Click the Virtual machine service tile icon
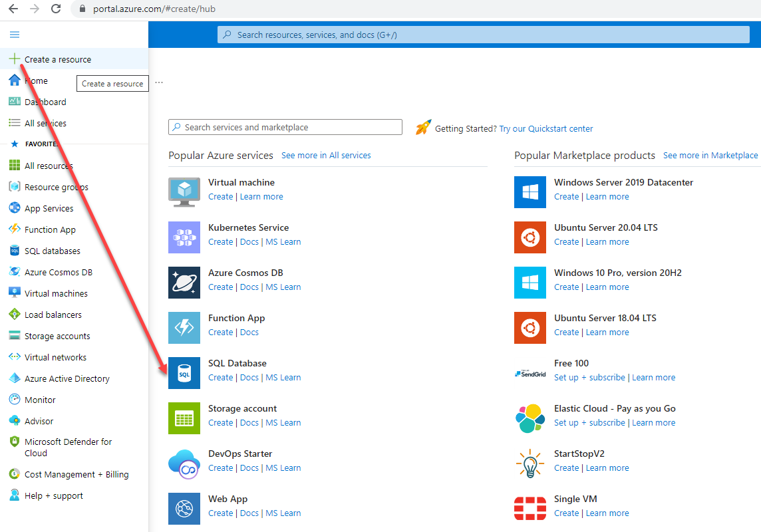The width and height of the screenshot is (761, 532). coord(184,192)
